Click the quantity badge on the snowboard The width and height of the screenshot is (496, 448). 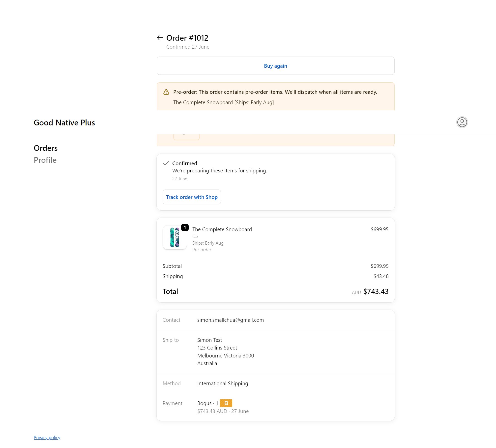coord(185,227)
